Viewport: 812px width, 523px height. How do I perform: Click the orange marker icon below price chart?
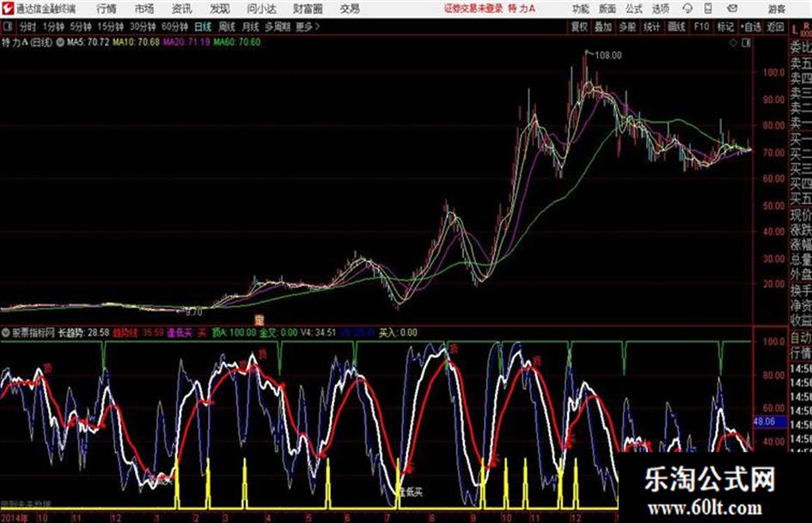click(259, 319)
